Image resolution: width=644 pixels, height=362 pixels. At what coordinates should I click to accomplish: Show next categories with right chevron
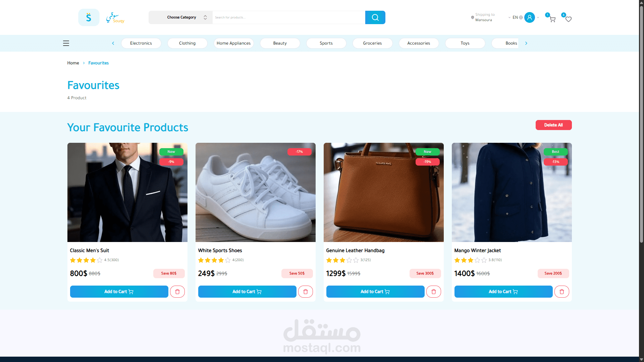click(x=526, y=43)
